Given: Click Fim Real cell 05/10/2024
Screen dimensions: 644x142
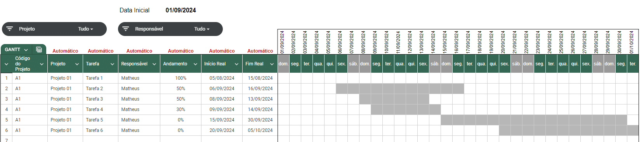Looking at the screenshot, I should 260,130.
